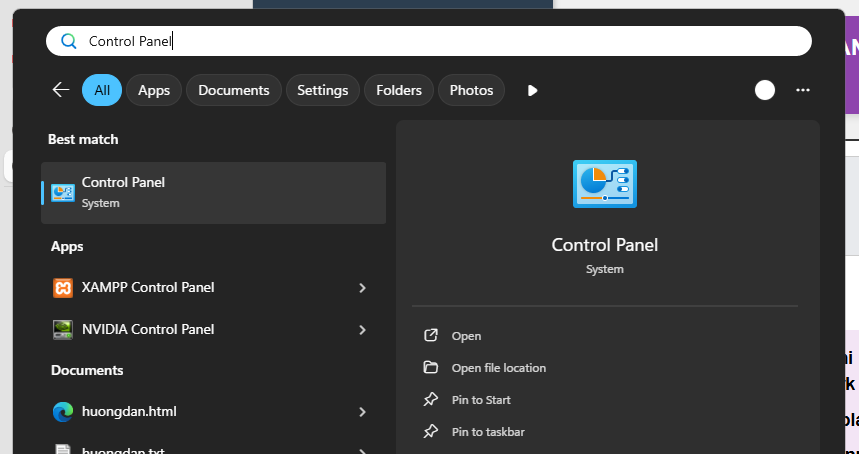Click the Control Panel search input field
The image size is (859, 454).
pos(428,41)
